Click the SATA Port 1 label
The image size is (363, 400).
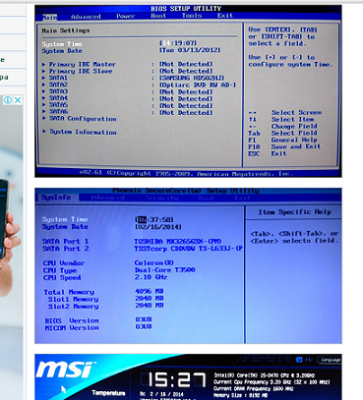66,241
